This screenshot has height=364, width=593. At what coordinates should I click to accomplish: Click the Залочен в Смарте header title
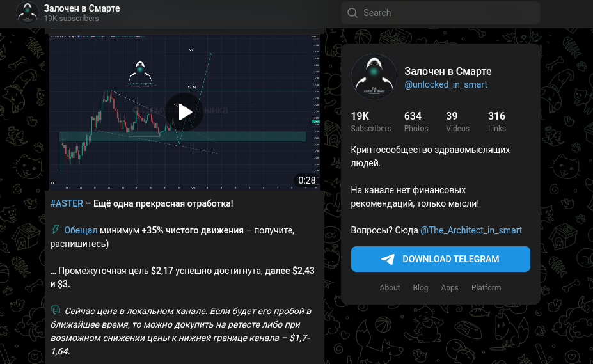pyautogui.click(x=82, y=8)
